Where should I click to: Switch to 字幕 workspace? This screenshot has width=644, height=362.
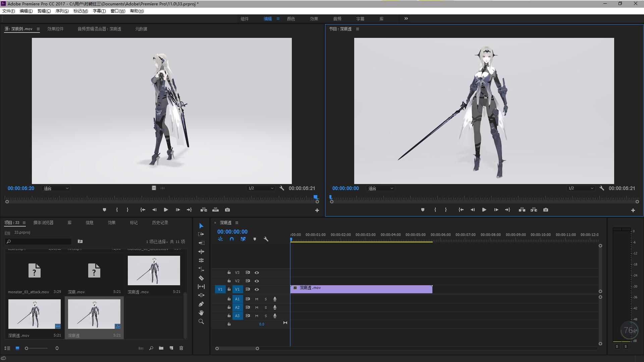(x=360, y=19)
